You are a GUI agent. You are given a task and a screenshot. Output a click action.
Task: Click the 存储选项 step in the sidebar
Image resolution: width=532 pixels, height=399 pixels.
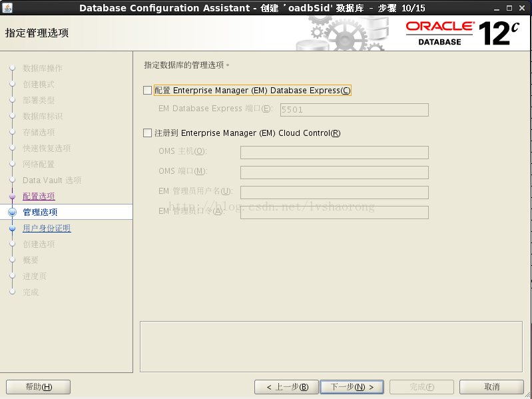click(39, 132)
